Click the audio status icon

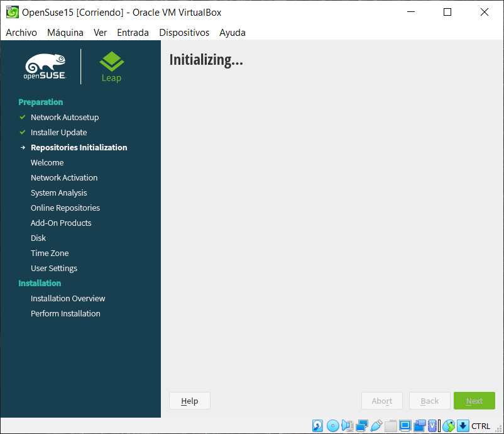pyautogui.click(x=348, y=426)
